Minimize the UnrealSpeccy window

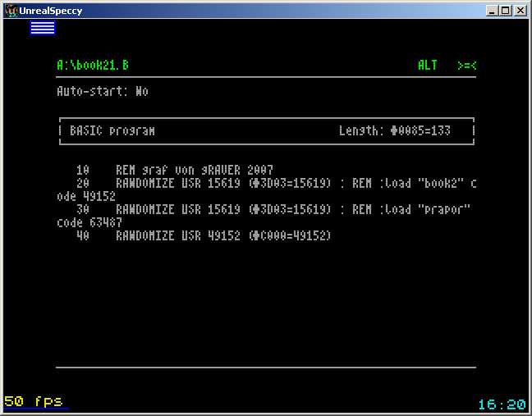[493, 10]
